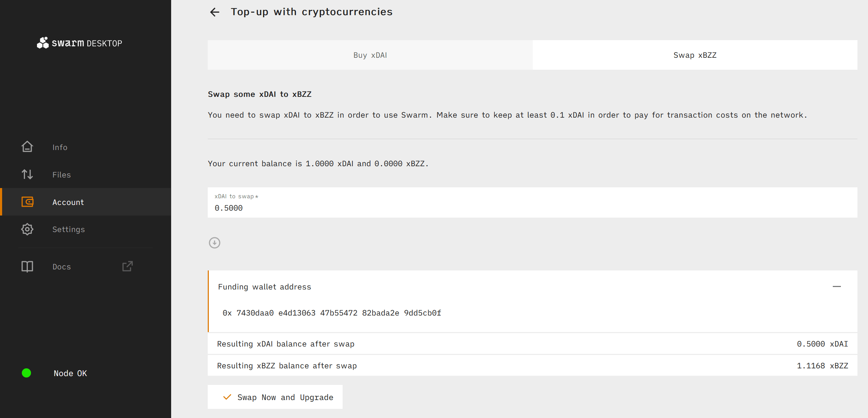This screenshot has height=418, width=868.
Task: Click the Swarm Desktop logo
Action: tap(80, 43)
